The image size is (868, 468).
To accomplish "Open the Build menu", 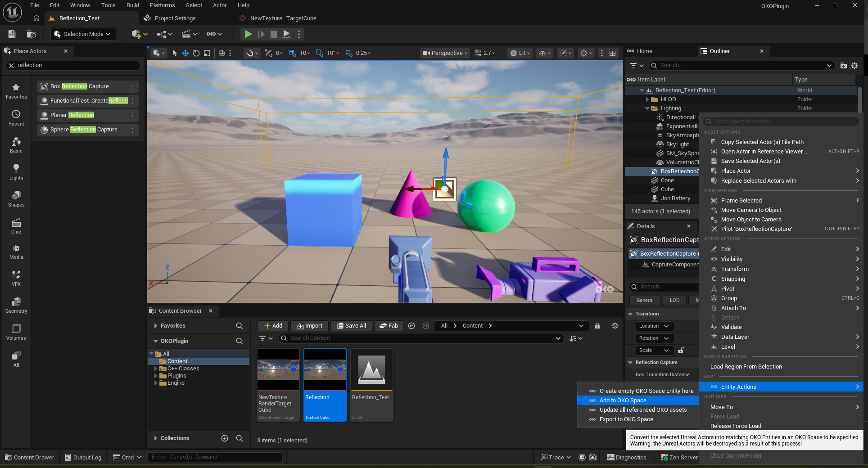I will 132,5.
